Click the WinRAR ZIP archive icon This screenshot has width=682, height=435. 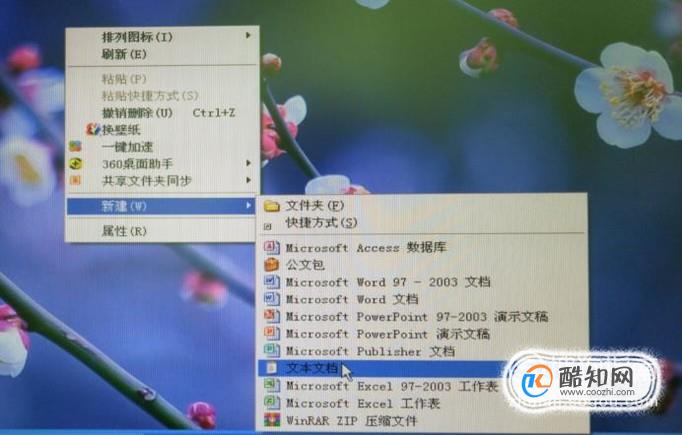pyautogui.click(x=272, y=420)
